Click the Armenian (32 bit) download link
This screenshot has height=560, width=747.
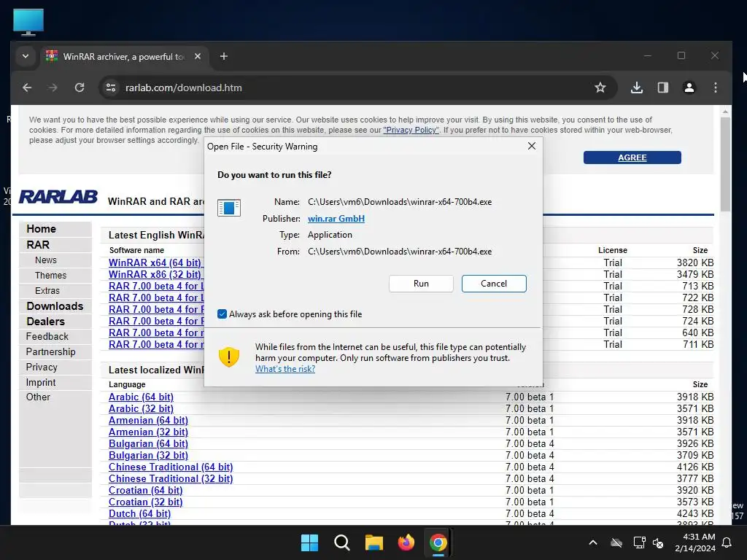(148, 432)
